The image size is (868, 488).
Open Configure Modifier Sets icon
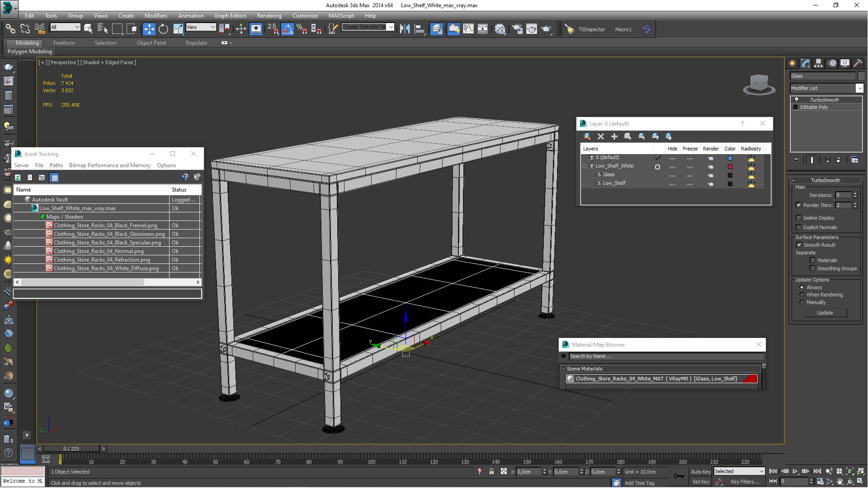[x=854, y=160]
